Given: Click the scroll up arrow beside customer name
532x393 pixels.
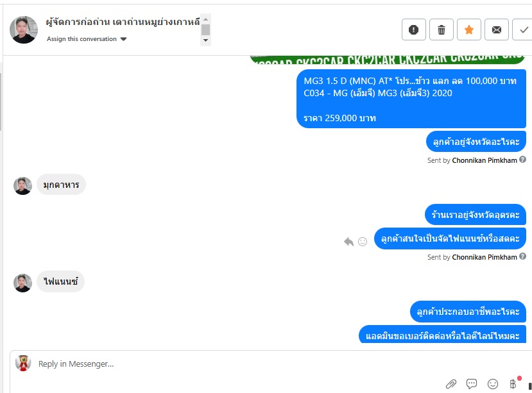Looking at the screenshot, I should click(x=205, y=19).
